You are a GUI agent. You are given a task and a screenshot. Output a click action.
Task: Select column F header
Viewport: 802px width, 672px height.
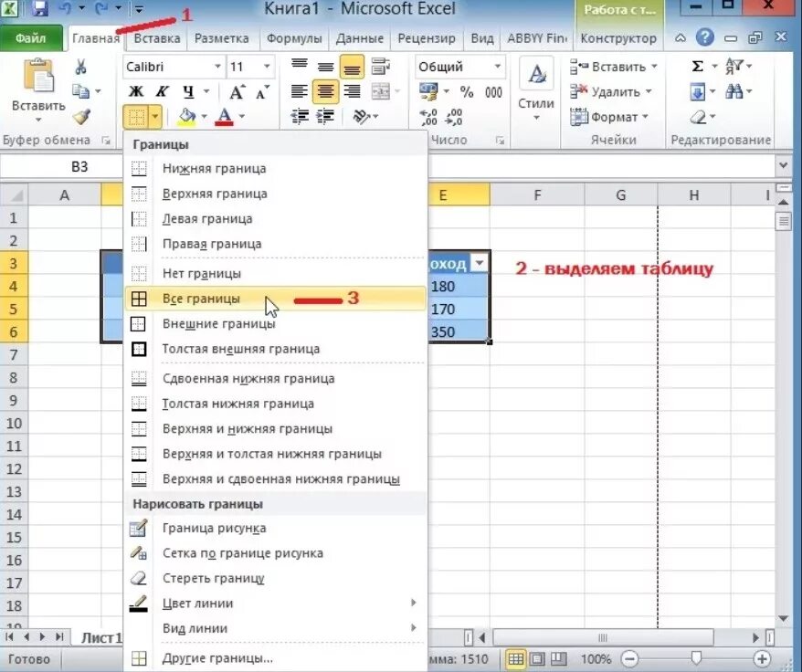[537, 194]
